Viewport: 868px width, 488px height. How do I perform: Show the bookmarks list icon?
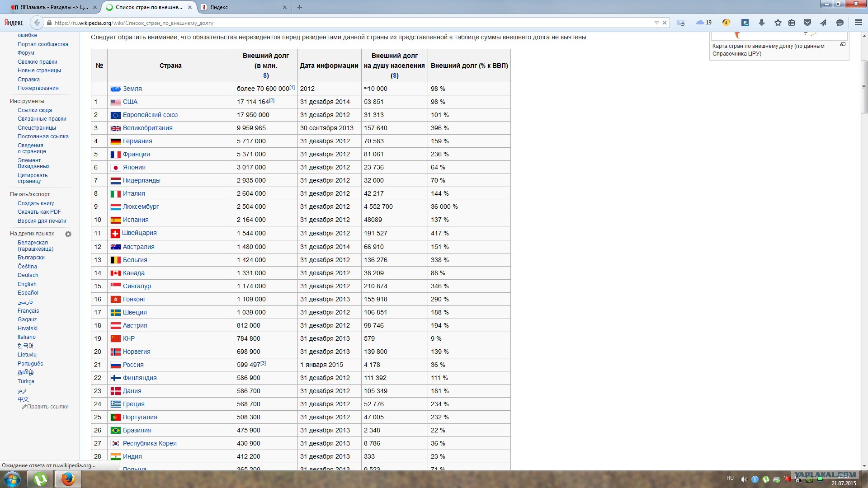click(792, 23)
